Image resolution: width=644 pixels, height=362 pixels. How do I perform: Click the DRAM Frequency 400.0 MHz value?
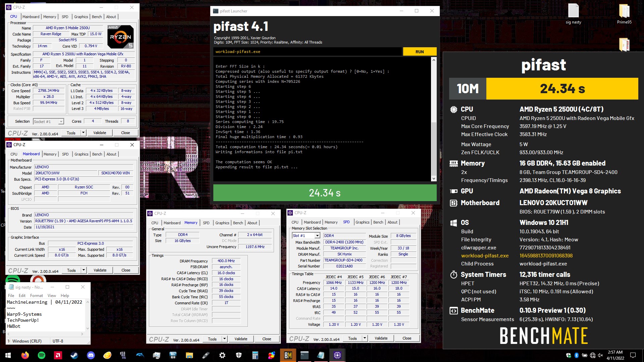tap(226, 261)
